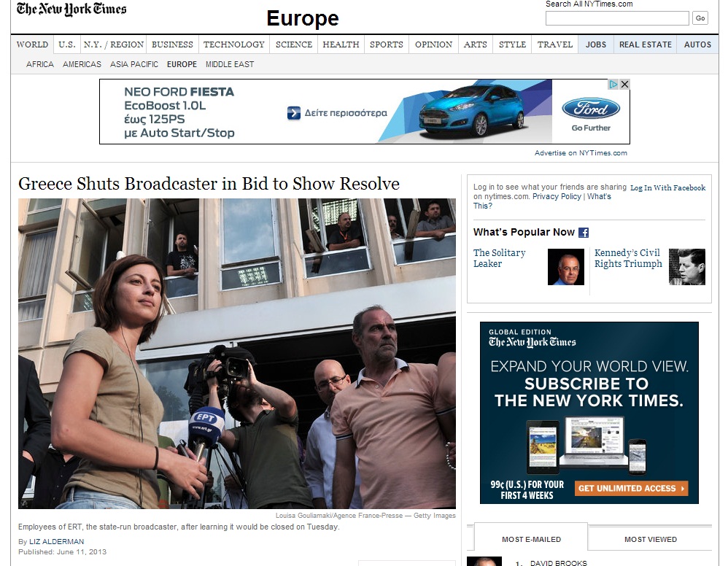Open the Jobs section

tap(596, 44)
